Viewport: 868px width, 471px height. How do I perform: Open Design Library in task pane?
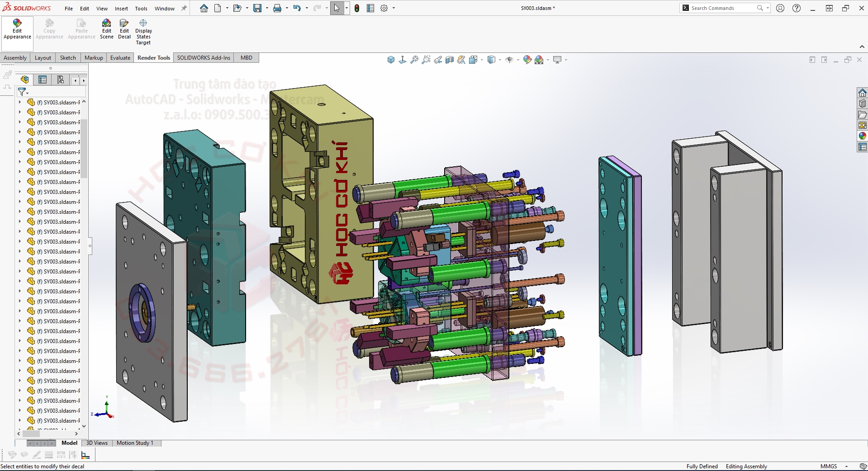(x=862, y=104)
